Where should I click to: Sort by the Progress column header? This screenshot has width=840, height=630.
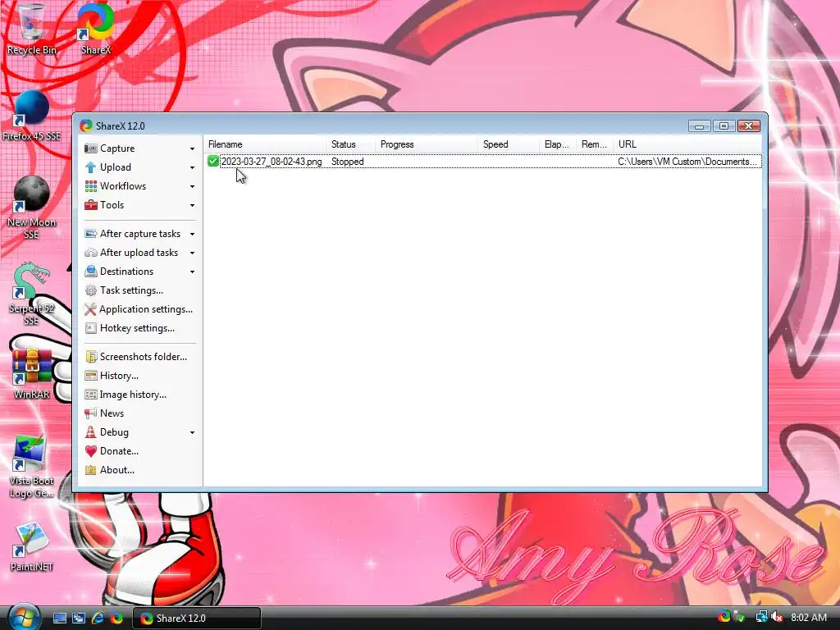[x=427, y=144]
